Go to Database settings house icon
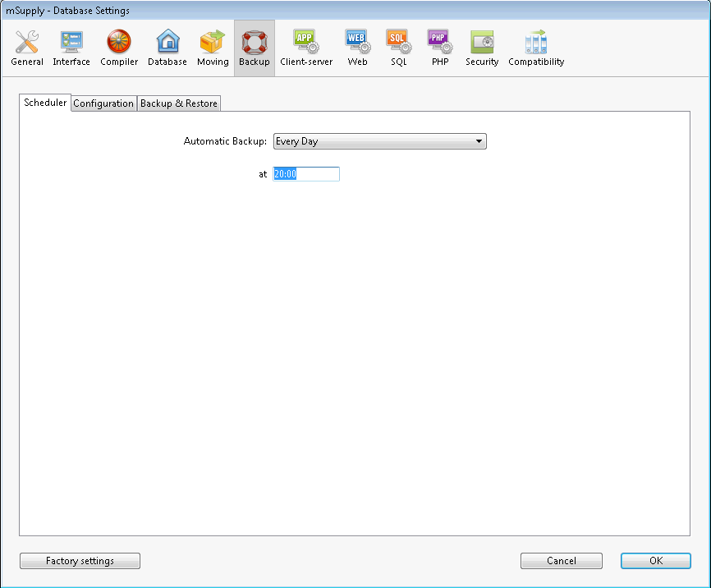 pos(167,43)
